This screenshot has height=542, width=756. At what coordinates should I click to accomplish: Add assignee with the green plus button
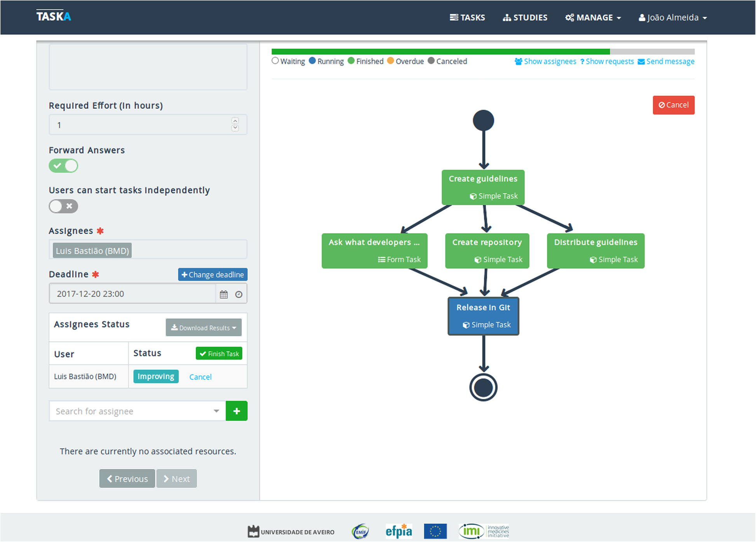[237, 411]
